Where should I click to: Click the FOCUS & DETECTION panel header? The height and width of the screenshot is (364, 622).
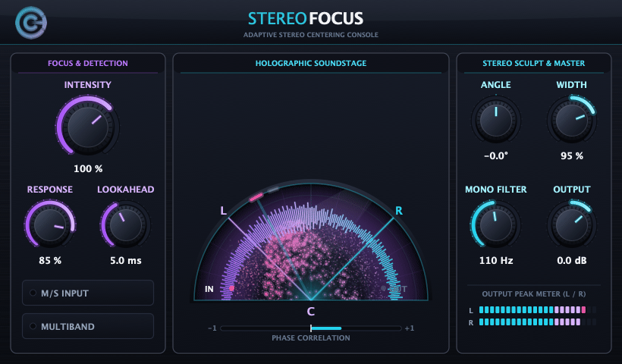click(x=88, y=63)
